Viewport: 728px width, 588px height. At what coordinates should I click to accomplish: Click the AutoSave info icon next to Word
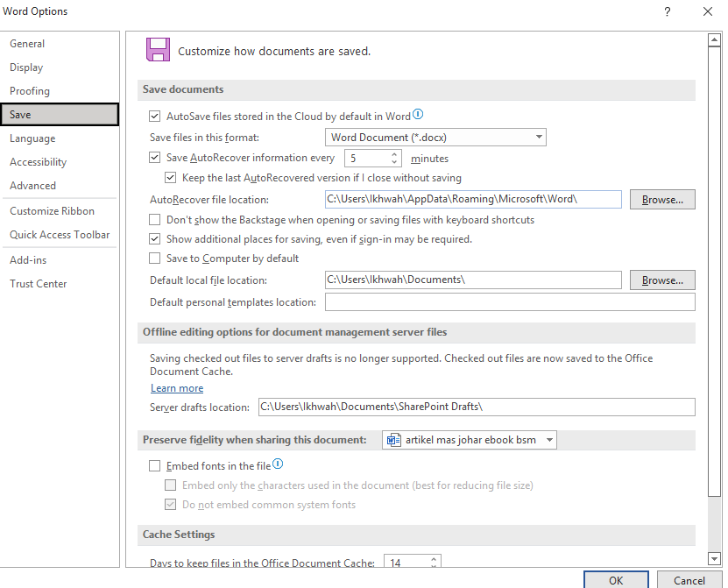tap(418, 114)
